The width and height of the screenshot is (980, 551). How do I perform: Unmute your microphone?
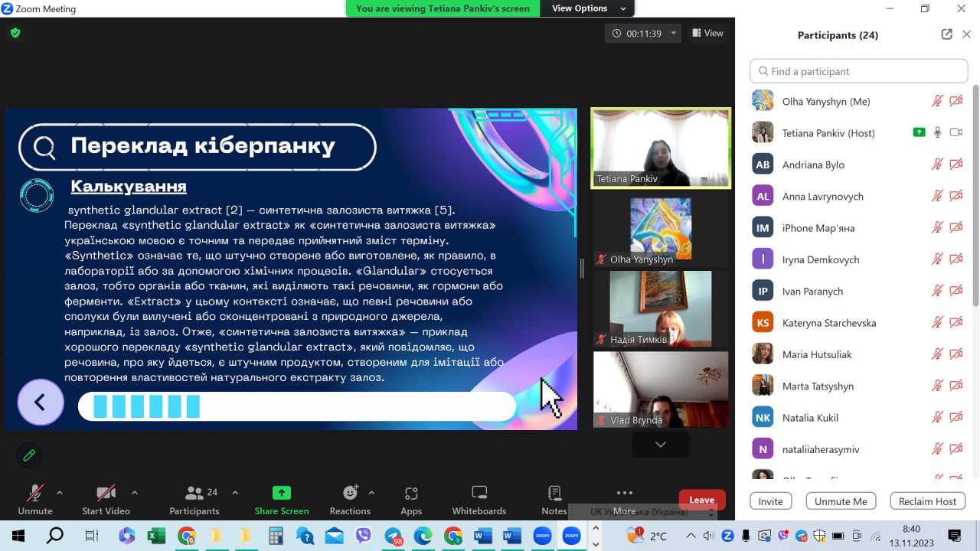click(x=35, y=500)
